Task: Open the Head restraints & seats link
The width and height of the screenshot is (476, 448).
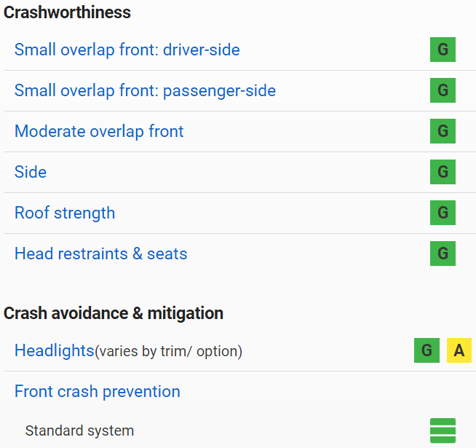Action: tap(100, 254)
